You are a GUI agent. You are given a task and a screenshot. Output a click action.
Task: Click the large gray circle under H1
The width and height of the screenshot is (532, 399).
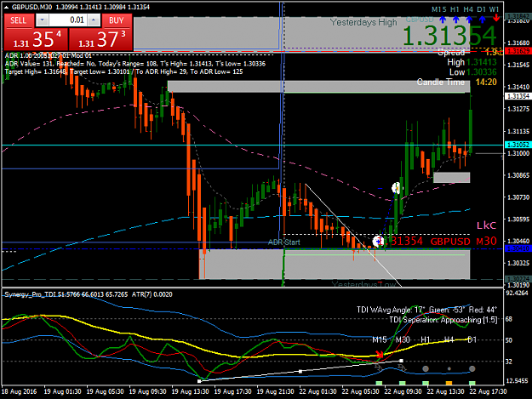click(x=426, y=369)
